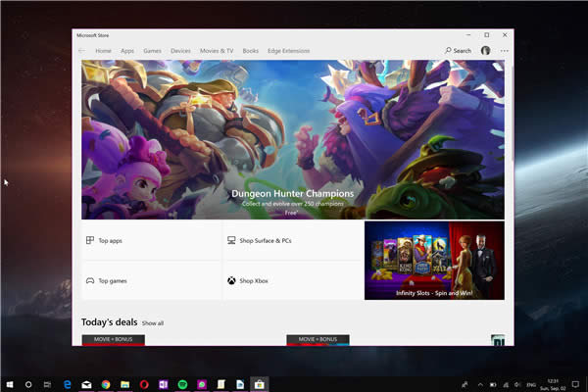588x392 pixels.
Task: Click Show all beside Today's deals
Action: 153,322
